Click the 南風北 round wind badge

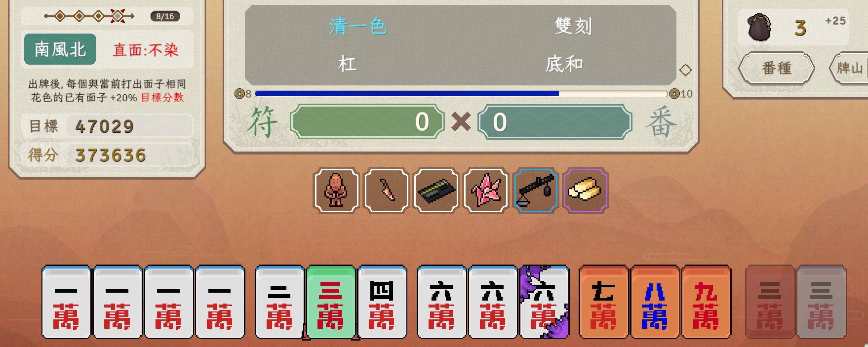(60, 49)
